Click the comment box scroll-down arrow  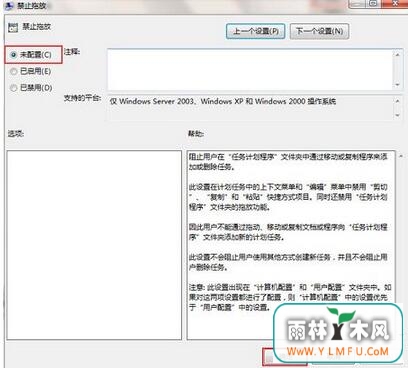[398, 85]
